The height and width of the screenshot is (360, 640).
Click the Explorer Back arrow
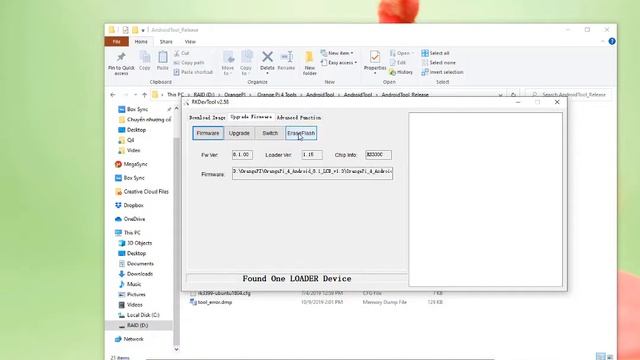click(x=113, y=95)
